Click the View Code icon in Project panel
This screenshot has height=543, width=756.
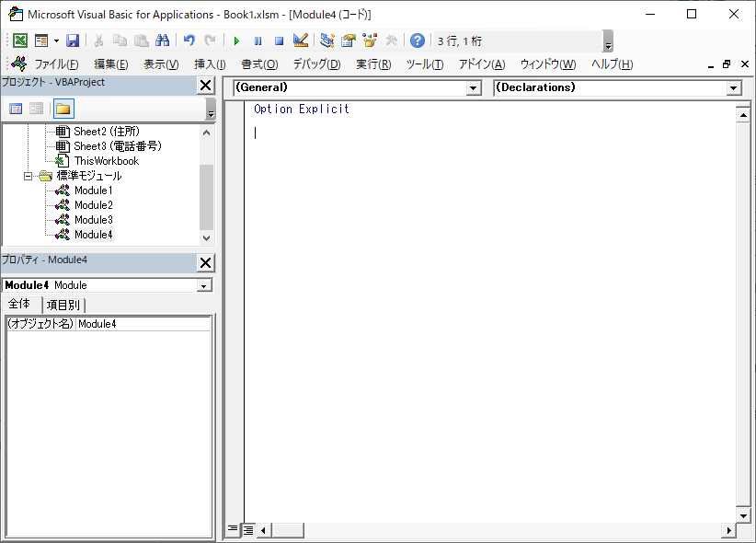pos(16,109)
